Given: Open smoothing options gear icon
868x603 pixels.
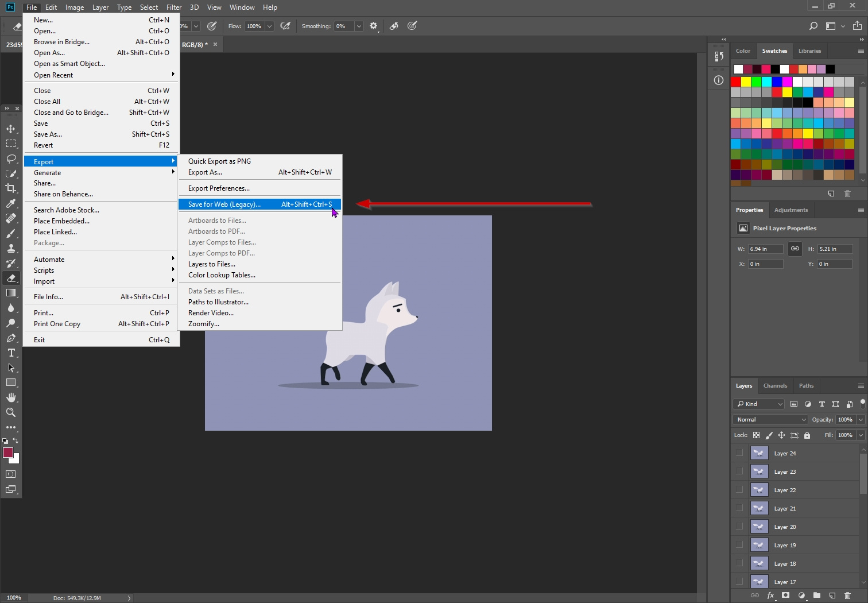Looking at the screenshot, I should pos(374,26).
